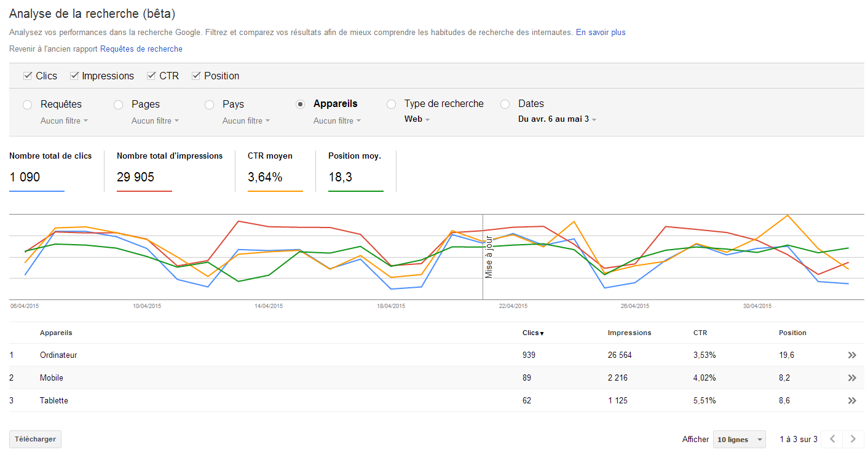Click the Mise à jour chart marker

(x=489, y=258)
